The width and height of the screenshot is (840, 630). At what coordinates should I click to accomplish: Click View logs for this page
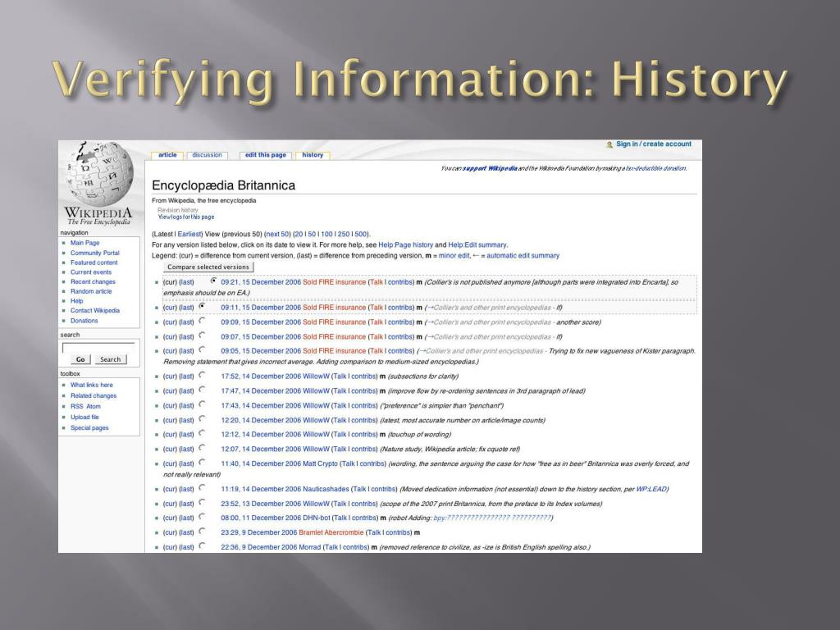click(186, 217)
